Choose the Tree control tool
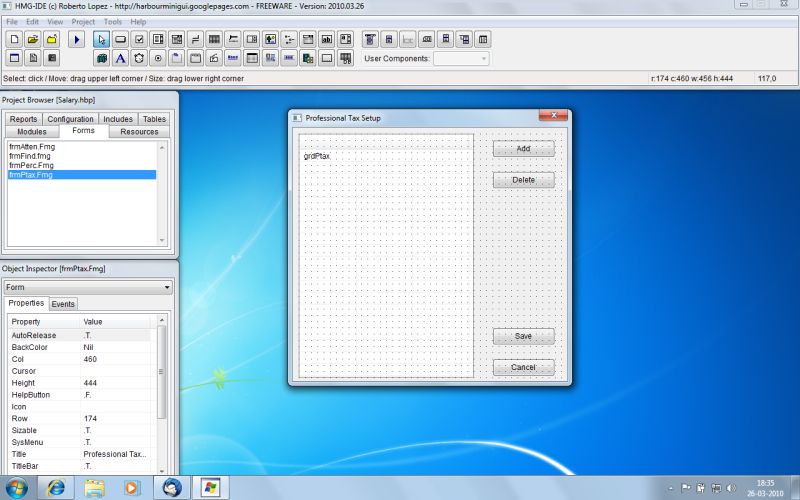 (x=289, y=39)
